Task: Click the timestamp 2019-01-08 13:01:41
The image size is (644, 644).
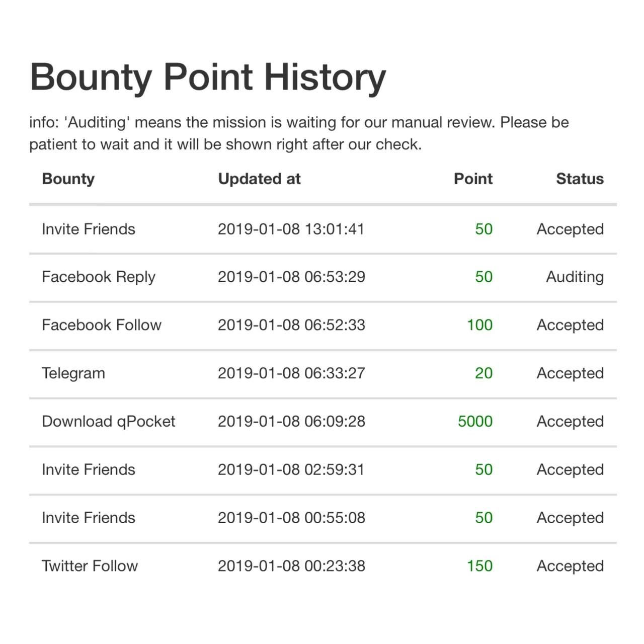Action: click(x=291, y=229)
